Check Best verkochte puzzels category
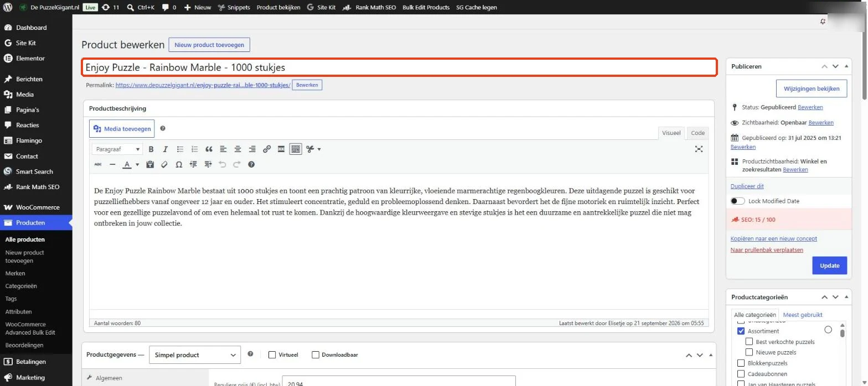This screenshot has width=868, height=386. click(750, 342)
